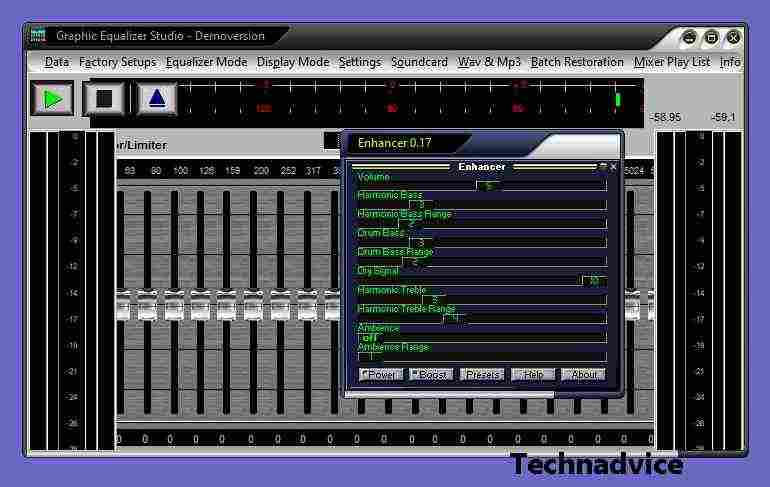This screenshot has height=487, width=770.
Task: Open the Factory Setups menu
Action: pos(117,62)
